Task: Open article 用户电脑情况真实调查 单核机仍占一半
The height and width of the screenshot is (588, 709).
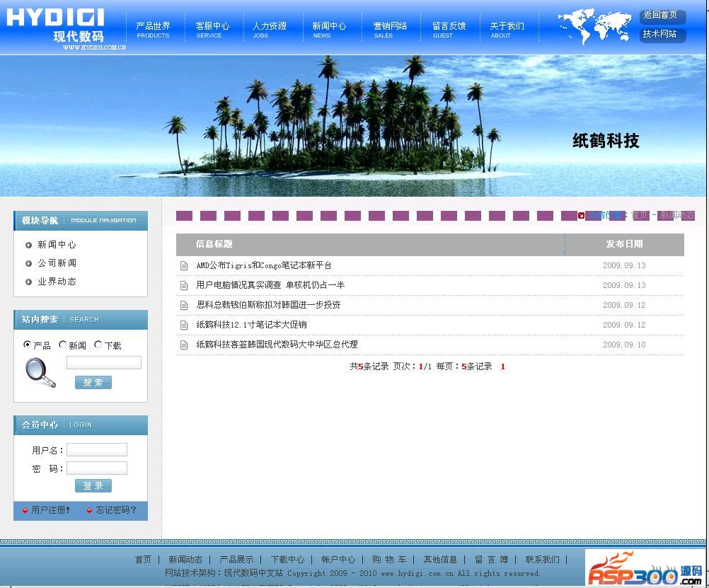Action: pos(270,285)
